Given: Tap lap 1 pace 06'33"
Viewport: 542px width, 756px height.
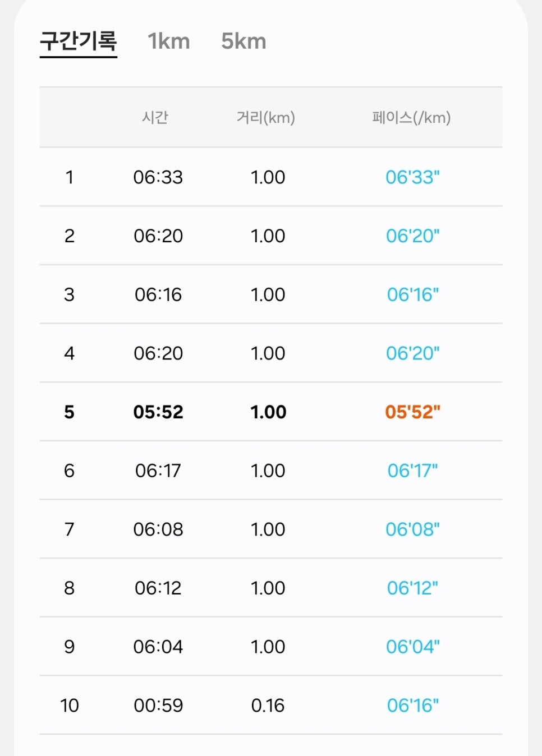Looking at the screenshot, I should [x=413, y=177].
